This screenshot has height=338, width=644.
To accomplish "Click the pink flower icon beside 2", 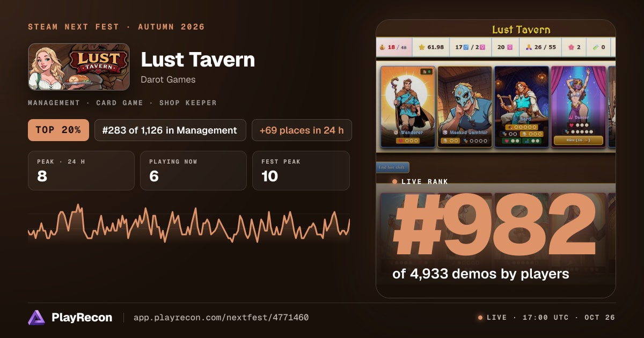I will [571, 47].
